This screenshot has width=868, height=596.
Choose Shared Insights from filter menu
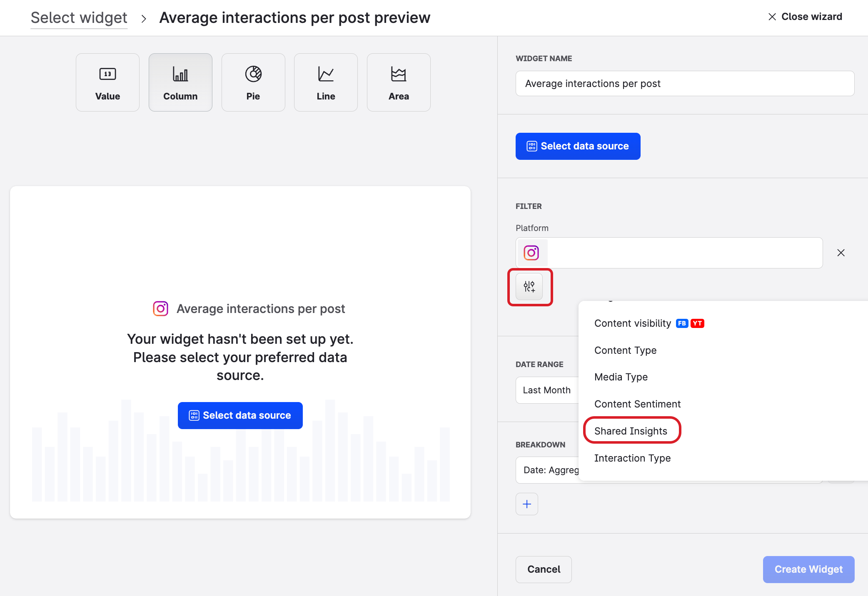(x=631, y=431)
